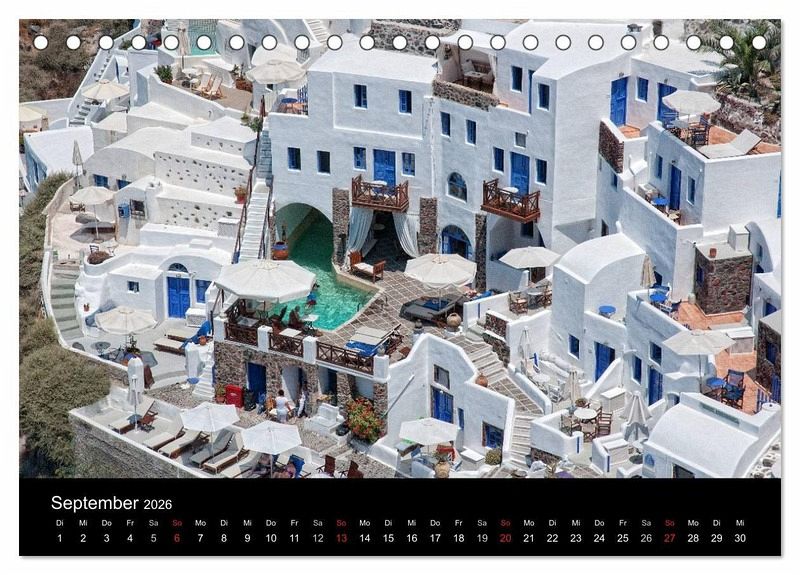Click date 7 in the calendar row
The image size is (800, 575).
click(201, 538)
